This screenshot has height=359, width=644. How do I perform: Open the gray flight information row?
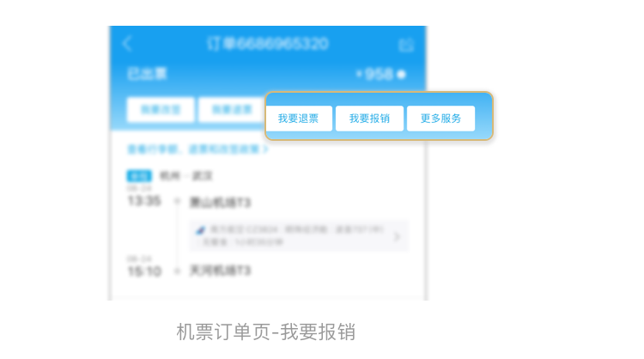click(299, 235)
